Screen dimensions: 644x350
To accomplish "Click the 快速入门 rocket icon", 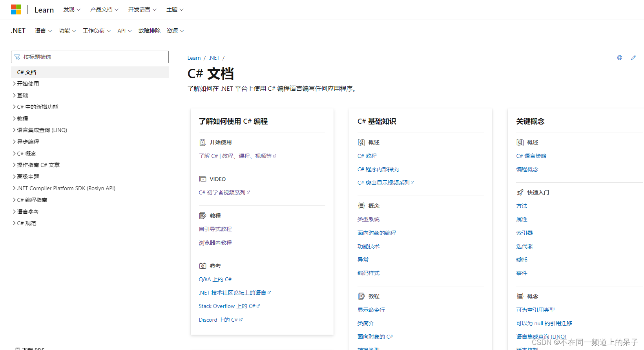I will (520, 192).
